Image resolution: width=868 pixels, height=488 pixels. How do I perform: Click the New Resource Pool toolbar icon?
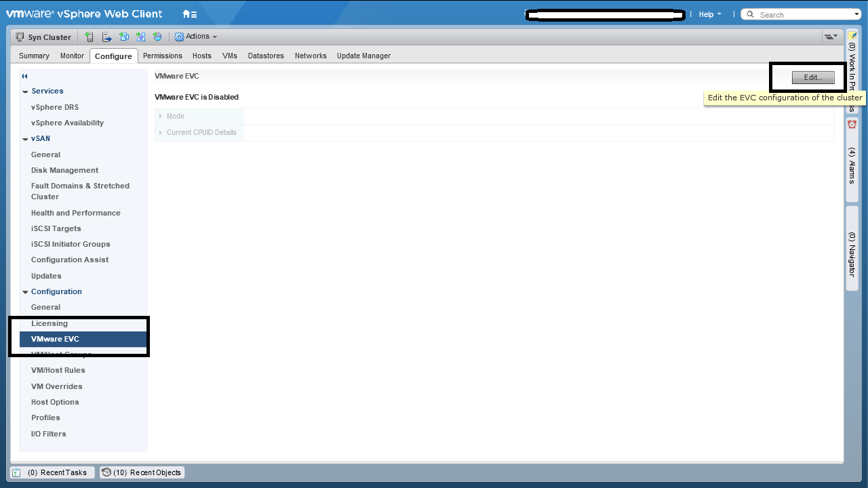point(158,37)
